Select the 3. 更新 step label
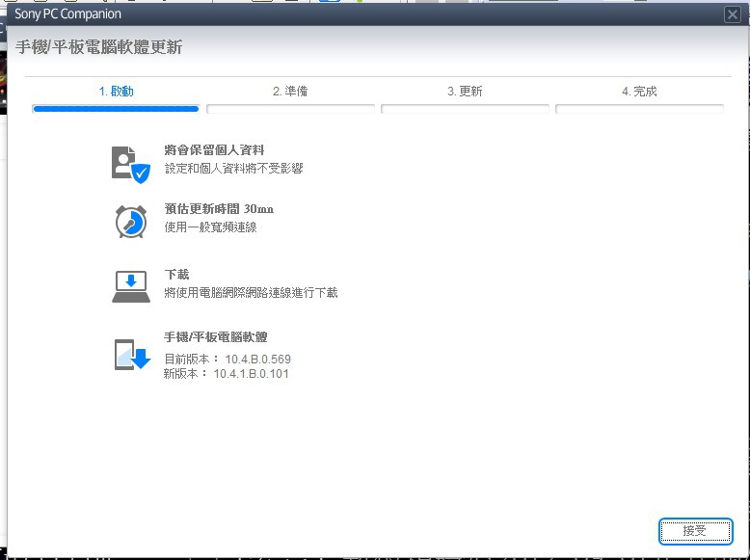750x560 pixels. [465, 92]
